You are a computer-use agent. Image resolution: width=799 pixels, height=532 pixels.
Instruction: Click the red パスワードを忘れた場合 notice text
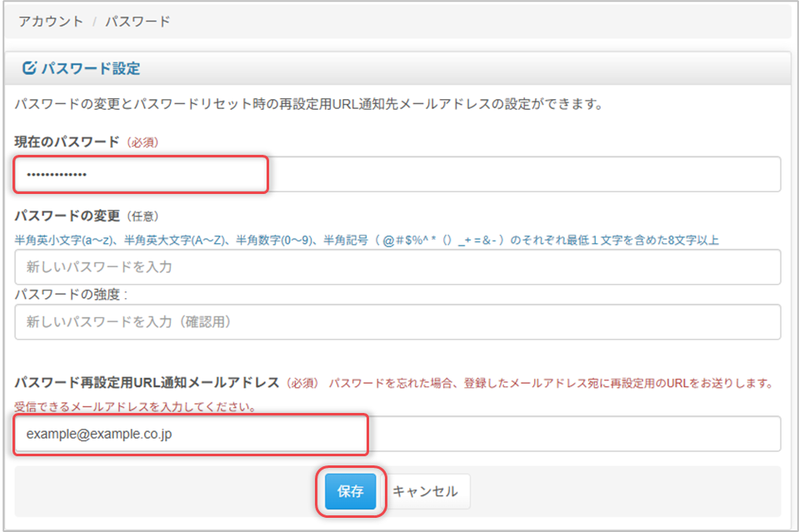pyautogui.click(x=552, y=383)
